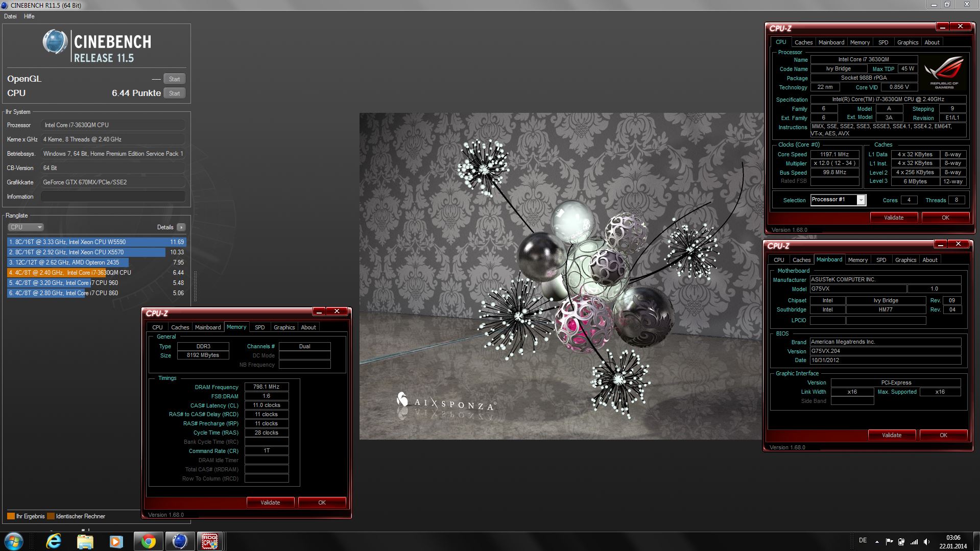Click OK in CPU tab CPU-Z window

(x=945, y=218)
